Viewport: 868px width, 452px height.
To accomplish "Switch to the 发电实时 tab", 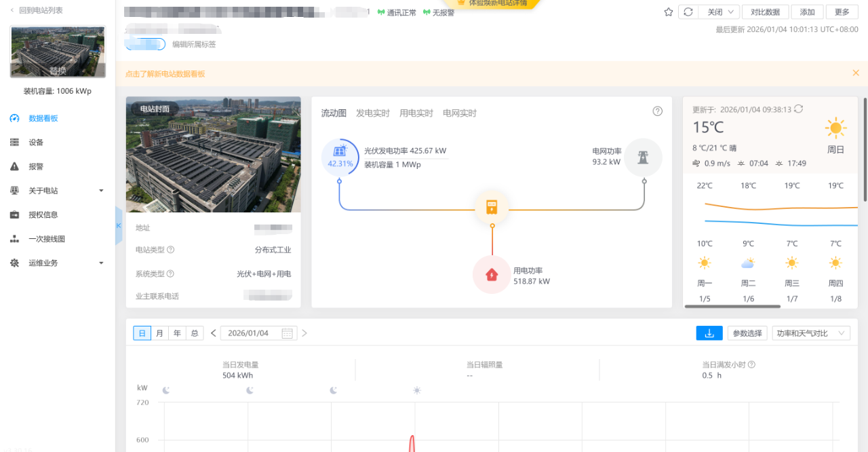I will [372, 113].
